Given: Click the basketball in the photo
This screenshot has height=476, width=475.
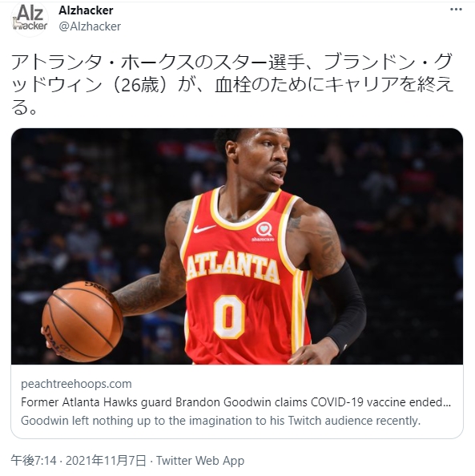Looking at the screenshot, I should click(83, 322).
